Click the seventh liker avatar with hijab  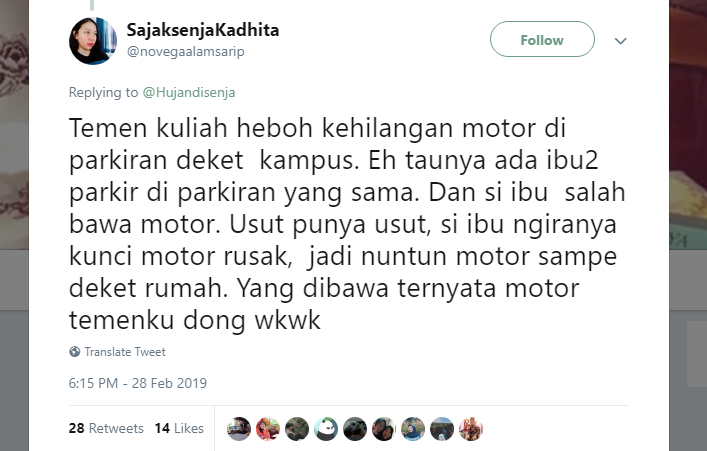pyautogui.click(x=413, y=428)
